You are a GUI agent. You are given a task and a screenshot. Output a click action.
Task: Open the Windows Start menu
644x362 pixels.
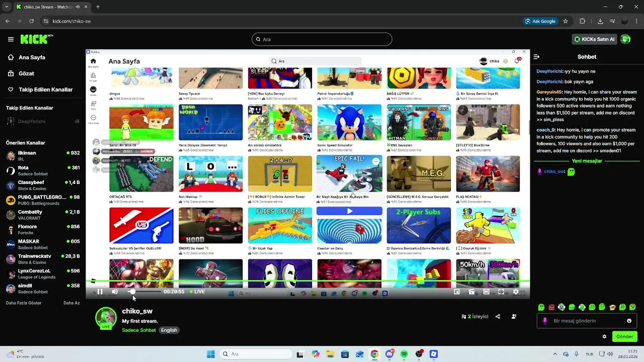(211, 354)
